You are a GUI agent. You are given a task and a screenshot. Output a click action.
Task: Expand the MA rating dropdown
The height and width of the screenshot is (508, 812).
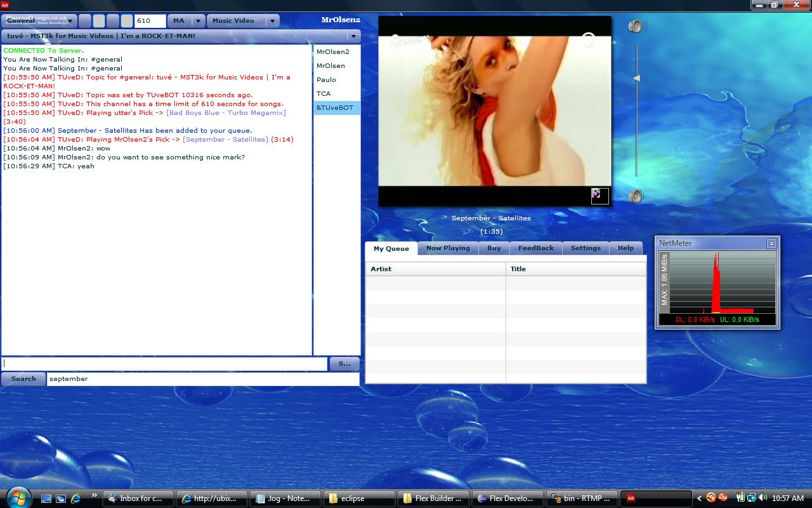198,21
